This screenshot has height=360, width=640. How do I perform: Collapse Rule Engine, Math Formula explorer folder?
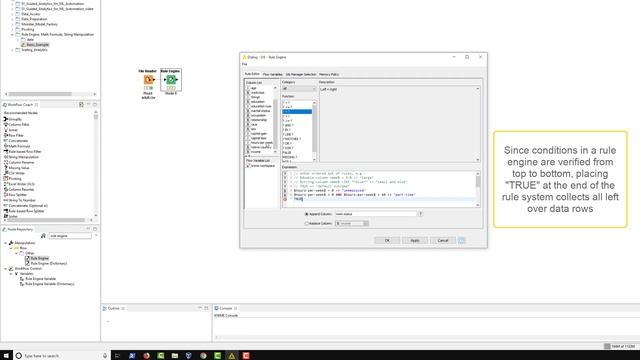click(12, 35)
